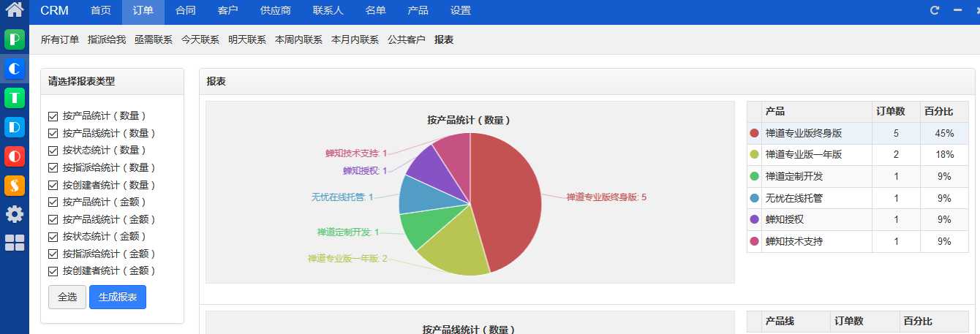The image size is (980, 334).
Task: Switch to 公共客户 tab
Action: click(x=407, y=40)
